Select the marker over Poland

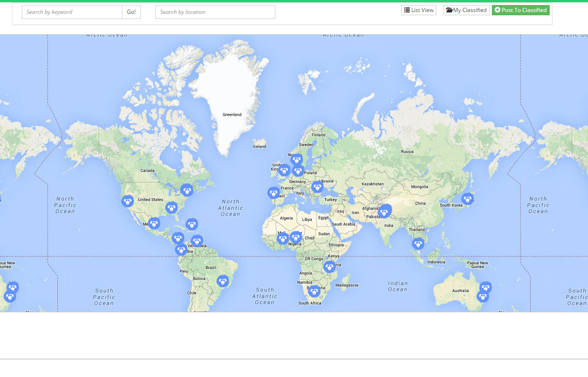[298, 171]
